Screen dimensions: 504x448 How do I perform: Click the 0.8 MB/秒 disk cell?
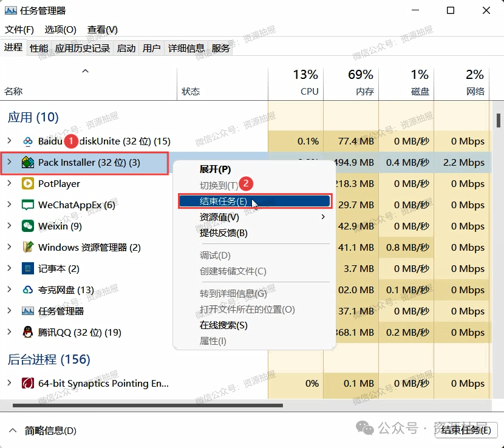click(406, 247)
